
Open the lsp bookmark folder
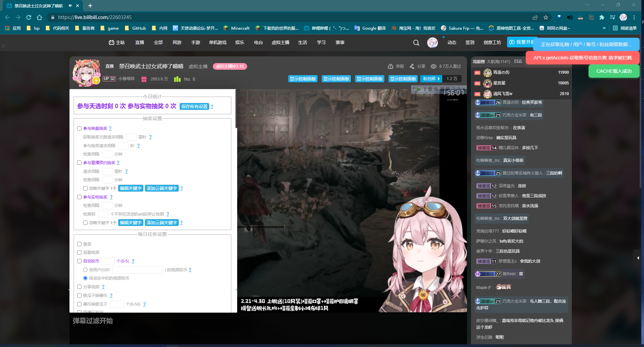tap(33, 28)
